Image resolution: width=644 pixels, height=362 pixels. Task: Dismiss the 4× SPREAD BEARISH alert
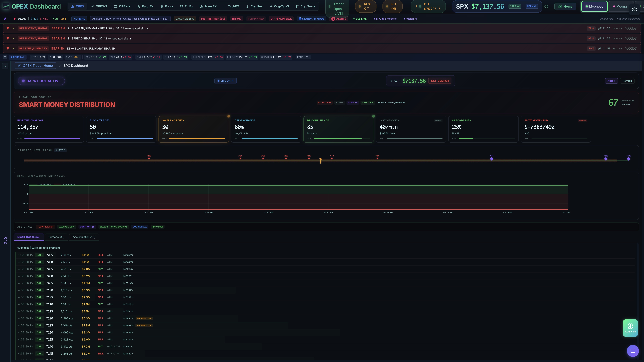[x=631, y=38]
